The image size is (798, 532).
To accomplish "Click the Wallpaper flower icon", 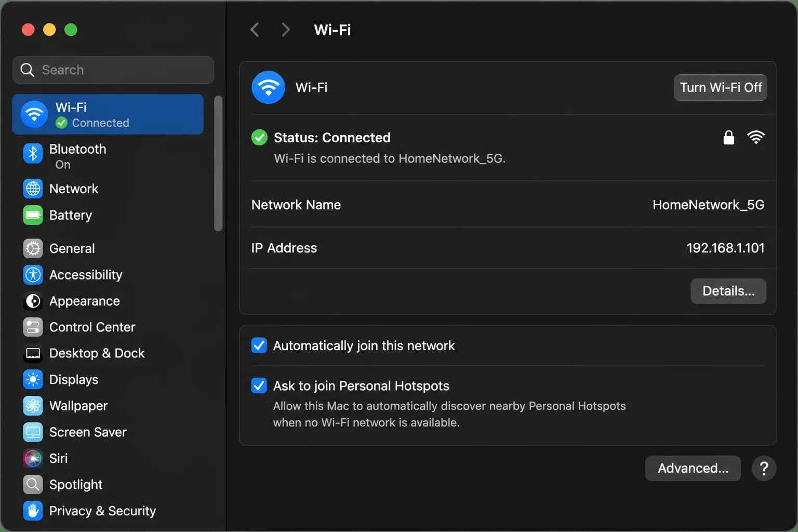I will point(33,406).
